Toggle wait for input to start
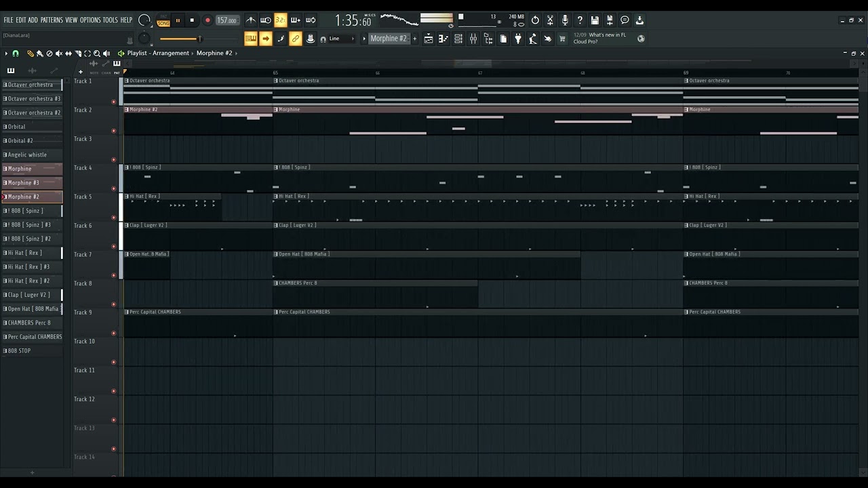 [x=266, y=20]
